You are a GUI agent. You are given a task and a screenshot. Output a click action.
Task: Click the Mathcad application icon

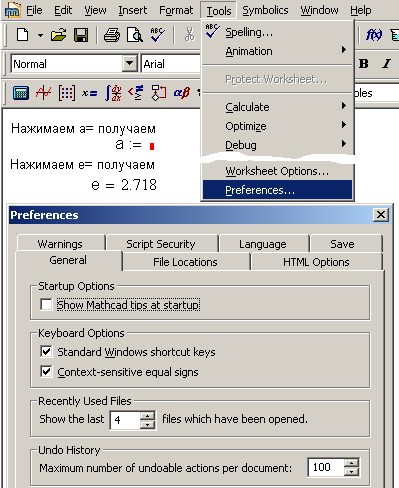click(13, 10)
